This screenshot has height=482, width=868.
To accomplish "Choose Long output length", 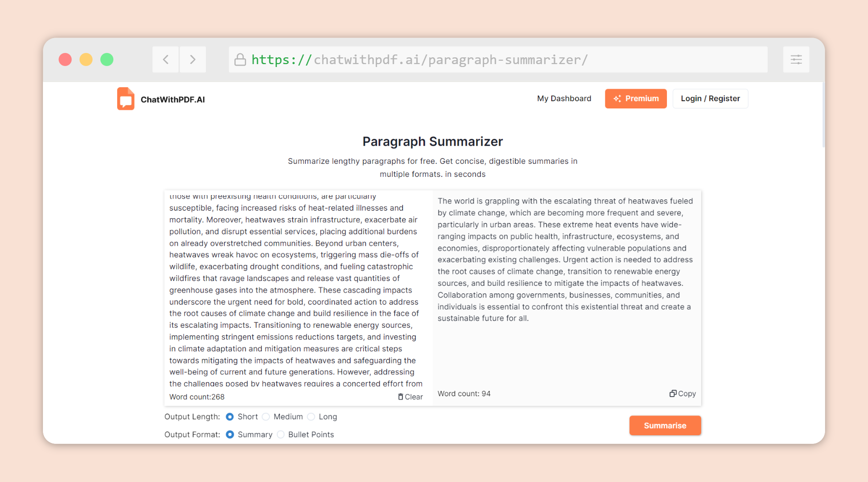I will pos(311,416).
